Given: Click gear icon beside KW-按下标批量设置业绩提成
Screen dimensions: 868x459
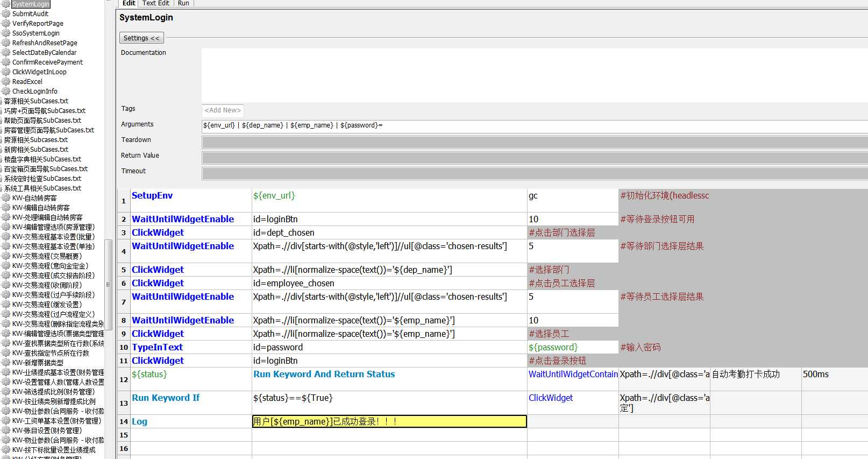Looking at the screenshot, I should (x=6, y=450).
